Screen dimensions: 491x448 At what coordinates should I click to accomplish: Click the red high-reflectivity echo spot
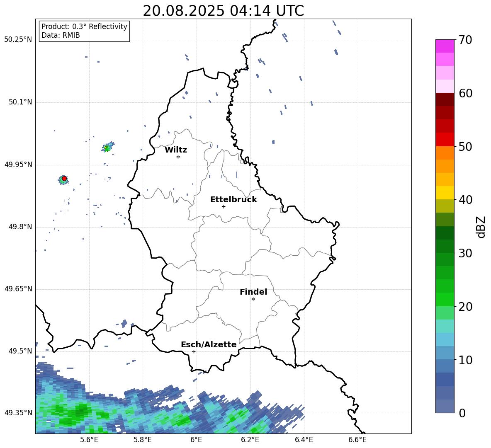[x=64, y=179]
